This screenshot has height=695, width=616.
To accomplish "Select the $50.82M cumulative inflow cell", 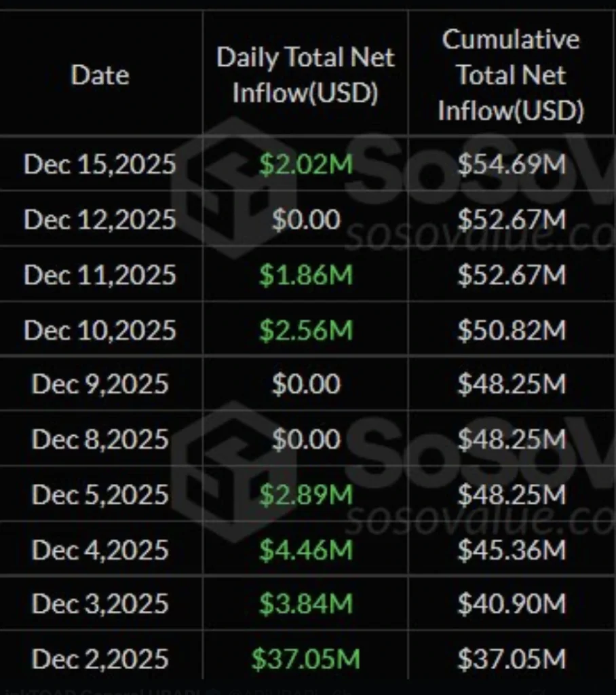I will (511, 331).
